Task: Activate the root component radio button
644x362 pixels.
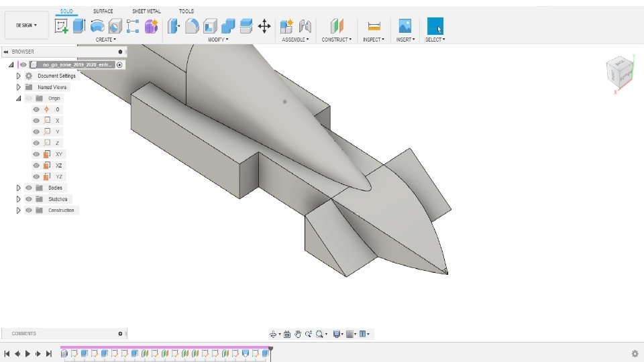Action: click(119, 65)
